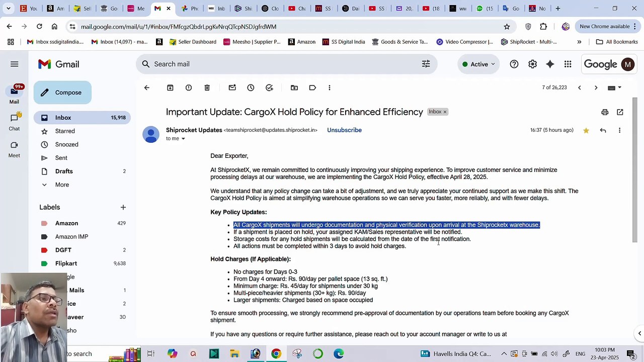Expand More in the Gmail sidebar

click(x=62, y=185)
